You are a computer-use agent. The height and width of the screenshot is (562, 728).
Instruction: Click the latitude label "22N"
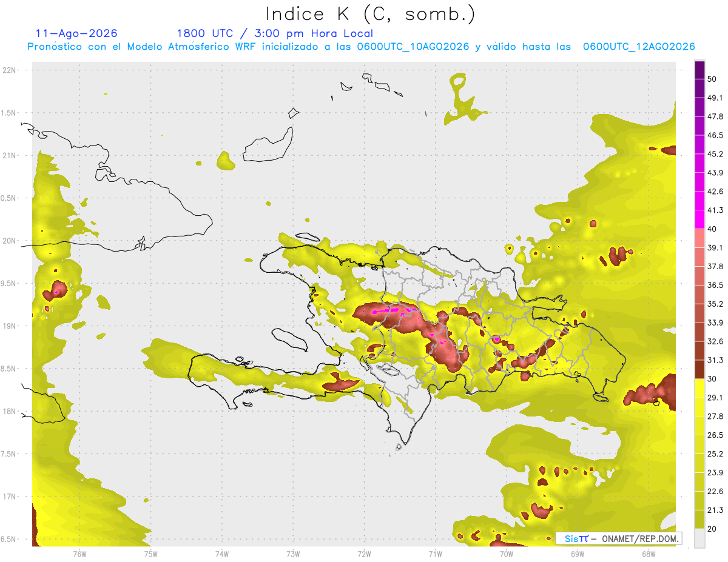pos(10,70)
